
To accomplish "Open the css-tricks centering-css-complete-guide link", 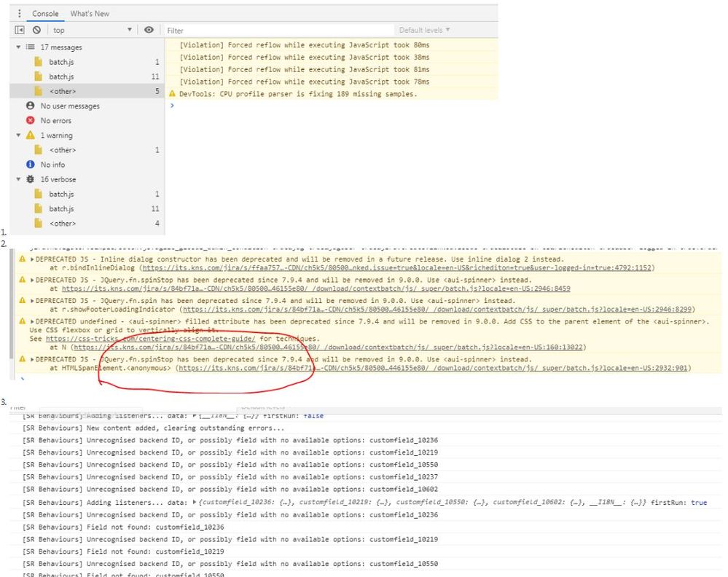I will 150,339.
